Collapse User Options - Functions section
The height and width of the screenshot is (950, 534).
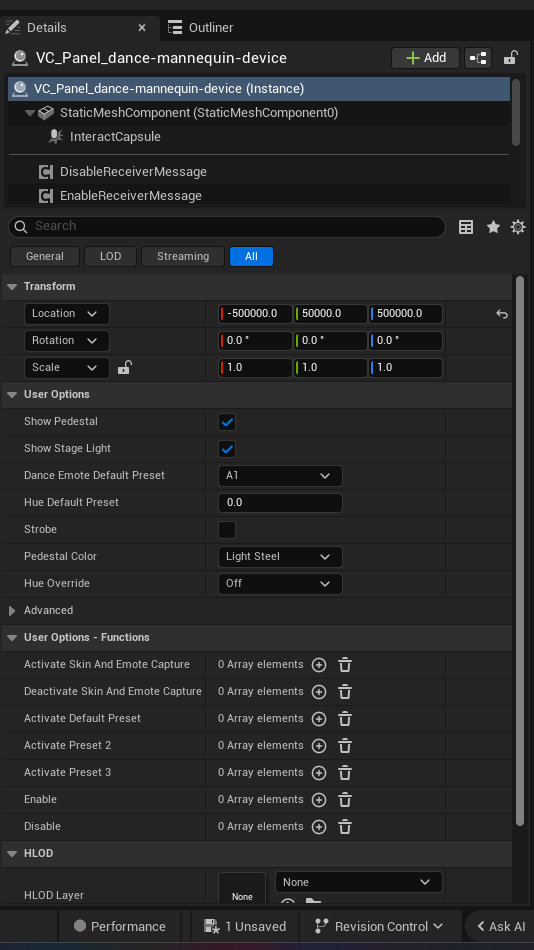point(12,637)
